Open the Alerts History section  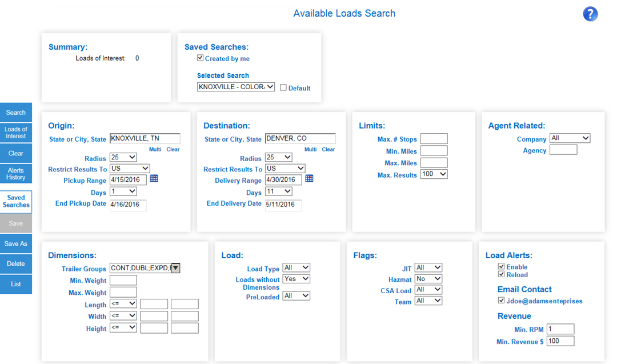coord(15,173)
